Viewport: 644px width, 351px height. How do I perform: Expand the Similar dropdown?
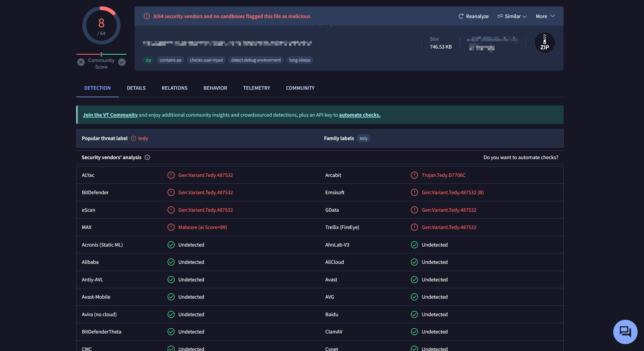[512, 16]
